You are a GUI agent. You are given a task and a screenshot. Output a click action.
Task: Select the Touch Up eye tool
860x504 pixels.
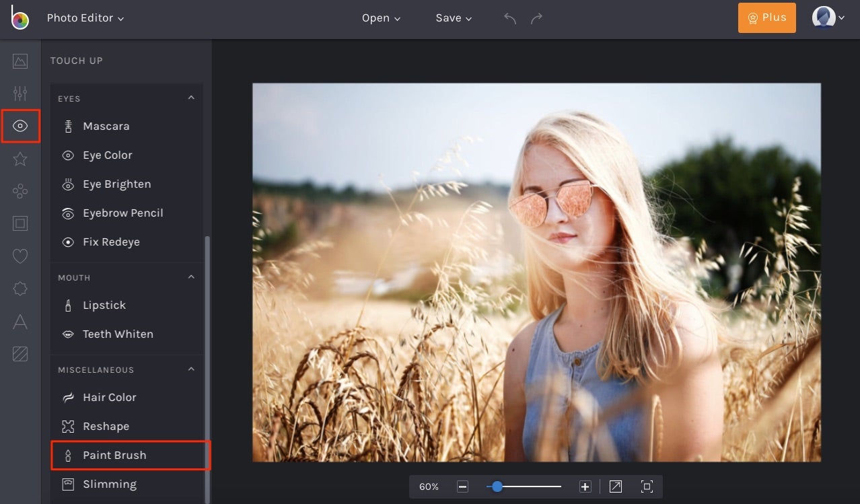(x=20, y=126)
